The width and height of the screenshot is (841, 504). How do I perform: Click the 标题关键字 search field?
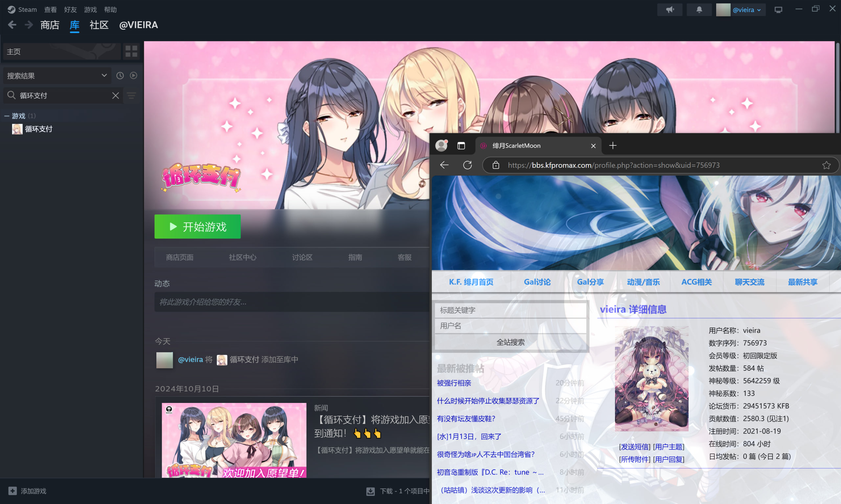click(x=510, y=310)
